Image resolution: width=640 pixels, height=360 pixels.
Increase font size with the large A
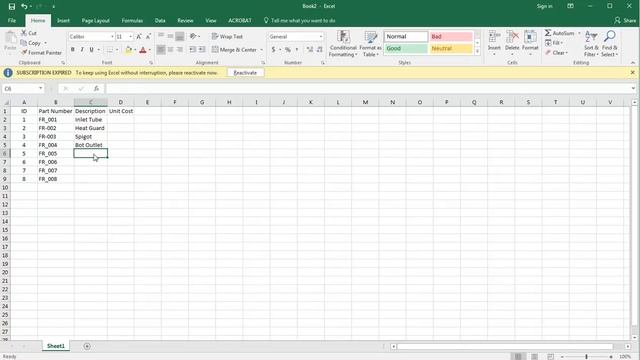(139, 36)
